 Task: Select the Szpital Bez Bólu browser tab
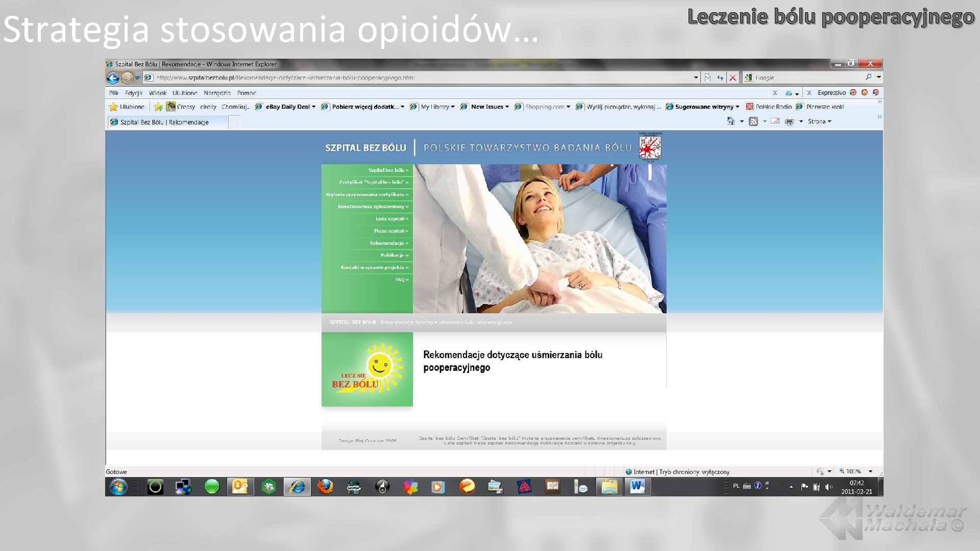(x=164, y=122)
